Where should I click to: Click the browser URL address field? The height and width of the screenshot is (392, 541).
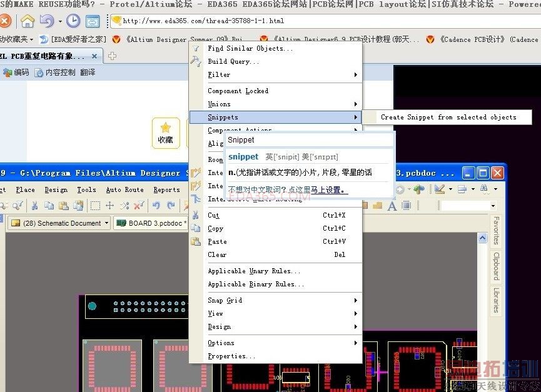(x=325, y=21)
